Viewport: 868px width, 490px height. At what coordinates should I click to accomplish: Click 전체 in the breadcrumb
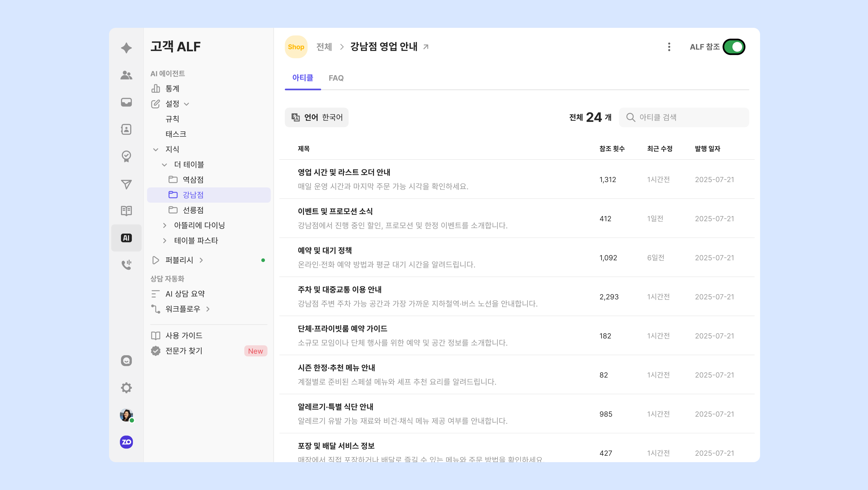[324, 47]
